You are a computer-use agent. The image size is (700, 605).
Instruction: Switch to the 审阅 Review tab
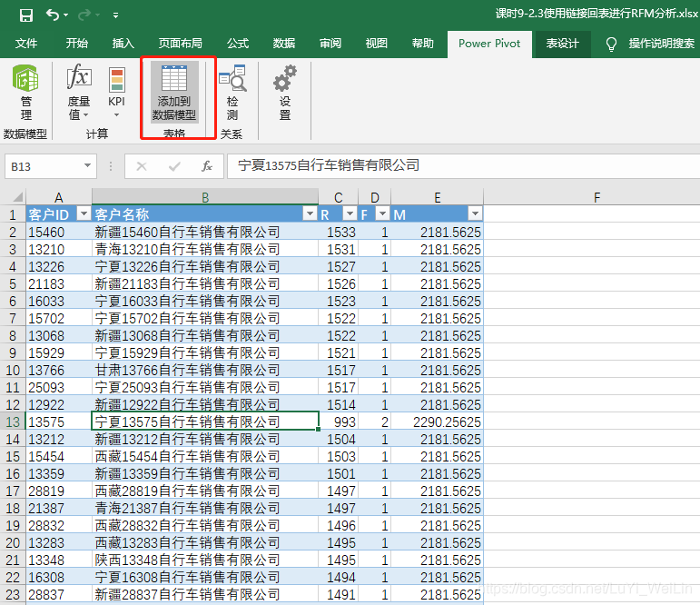tap(330, 44)
